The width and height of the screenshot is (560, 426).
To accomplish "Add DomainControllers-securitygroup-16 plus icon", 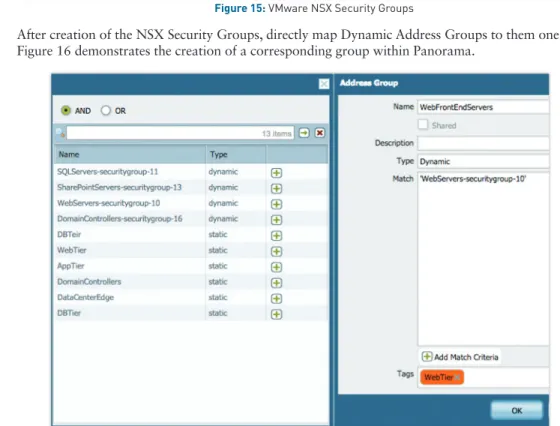I will 276,220.
